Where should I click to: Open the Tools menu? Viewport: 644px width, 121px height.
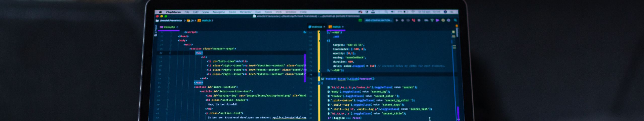268,12
